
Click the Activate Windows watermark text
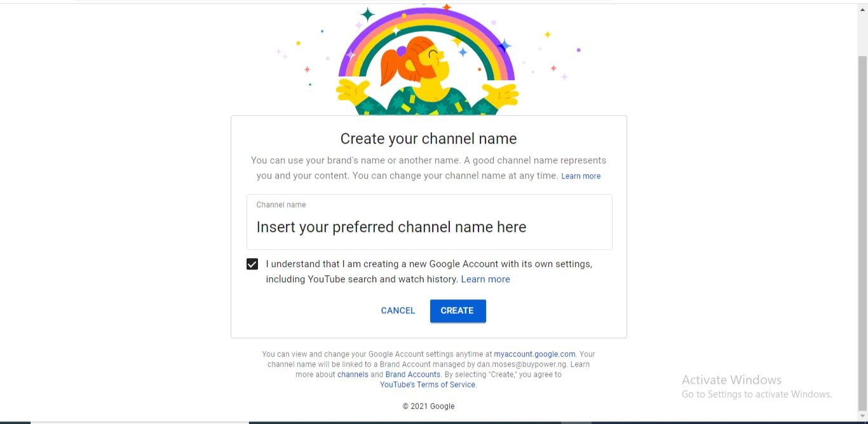coord(731,380)
